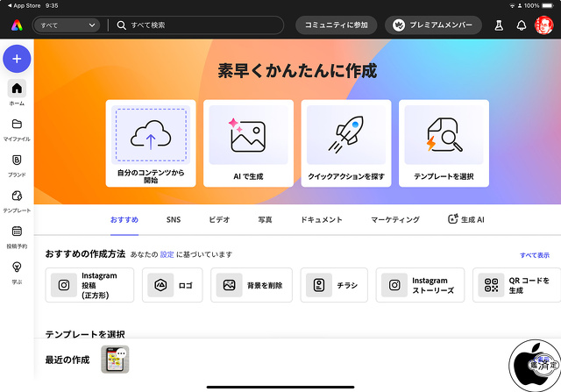Screen dimensions: 561x392
Task: Open the notifications bell
Action: point(522,25)
